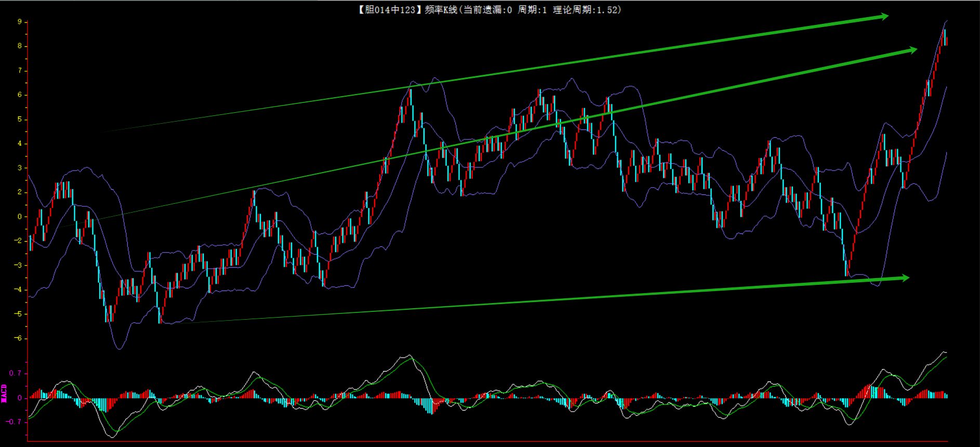Click the 8 label on the price axis
The height and width of the screenshot is (447, 980).
point(20,46)
